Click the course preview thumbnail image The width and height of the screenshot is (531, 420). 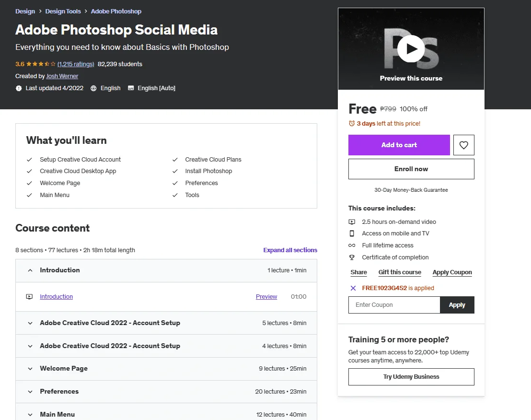tap(411, 49)
